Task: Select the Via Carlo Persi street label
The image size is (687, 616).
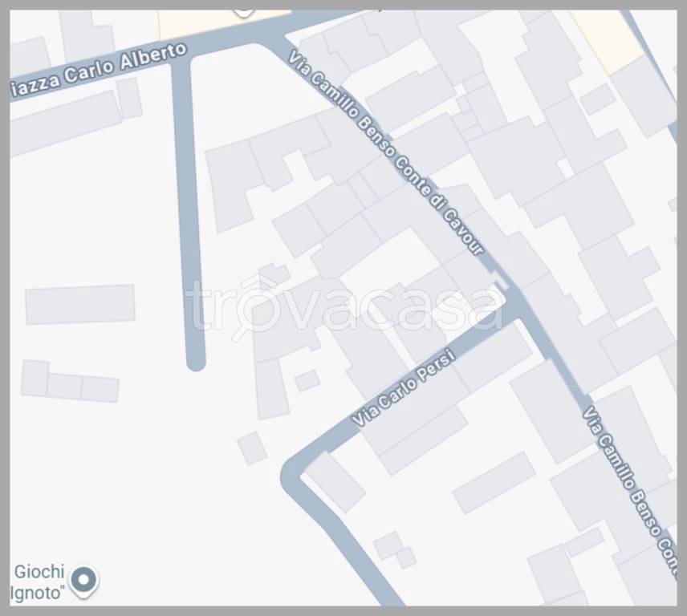Action: [x=404, y=387]
